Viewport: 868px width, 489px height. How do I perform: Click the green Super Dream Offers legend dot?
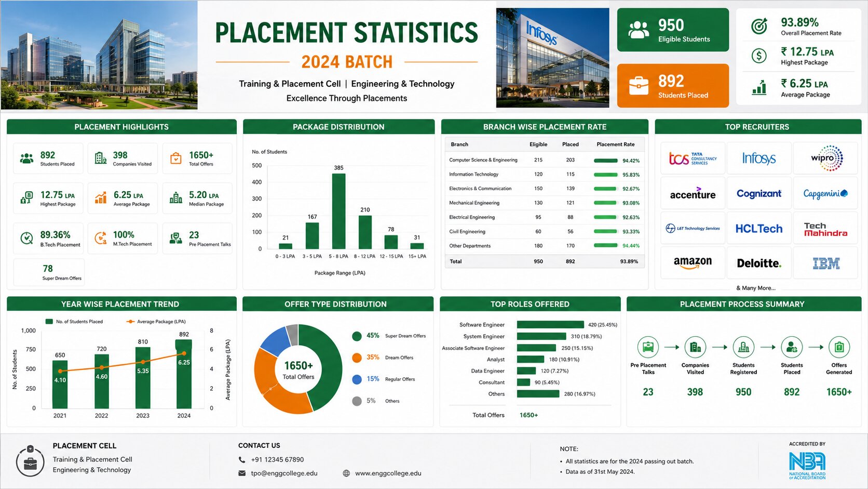pyautogui.click(x=357, y=336)
